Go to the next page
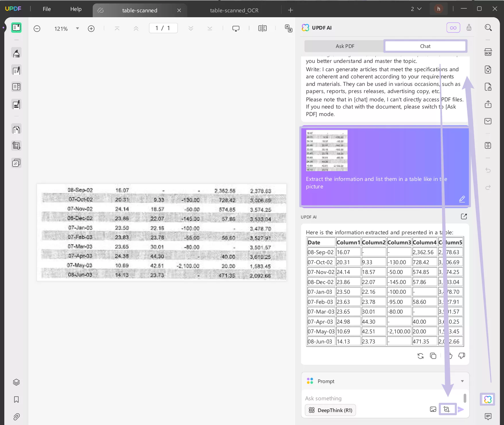 pyautogui.click(x=191, y=28)
